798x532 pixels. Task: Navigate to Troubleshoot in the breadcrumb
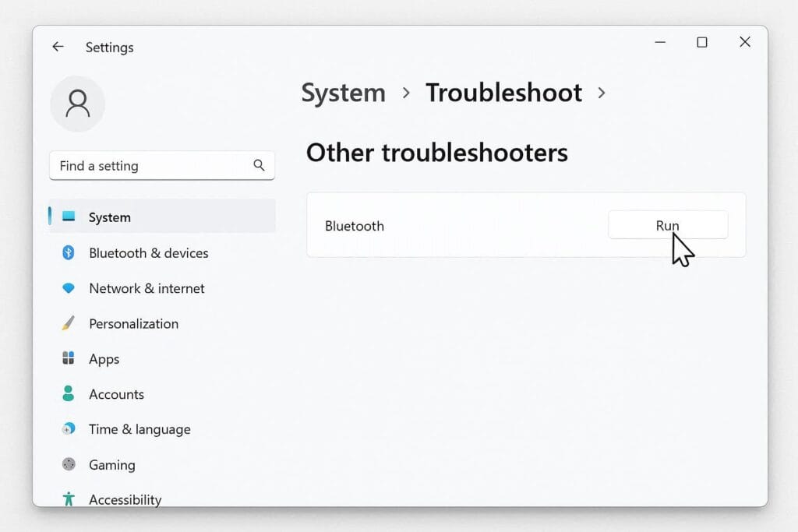pos(503,93)
